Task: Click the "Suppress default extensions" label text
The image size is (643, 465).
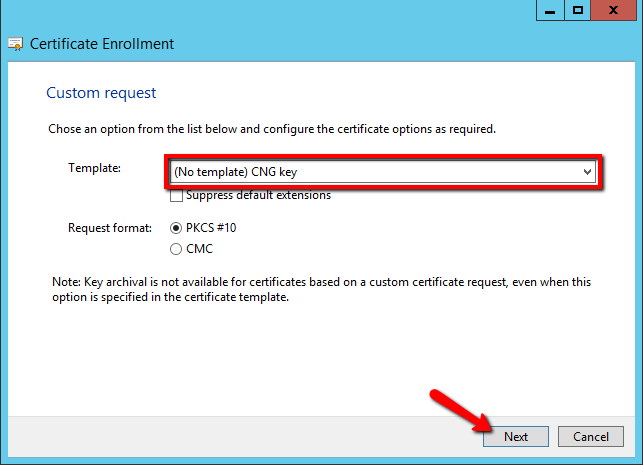Action: [x=258, y=195]
